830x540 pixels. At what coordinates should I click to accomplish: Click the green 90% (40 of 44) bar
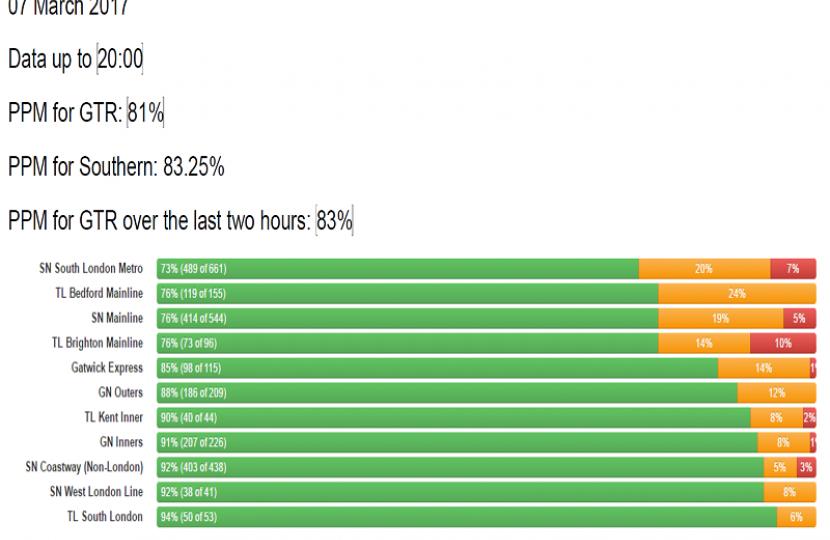click(453, 418)
